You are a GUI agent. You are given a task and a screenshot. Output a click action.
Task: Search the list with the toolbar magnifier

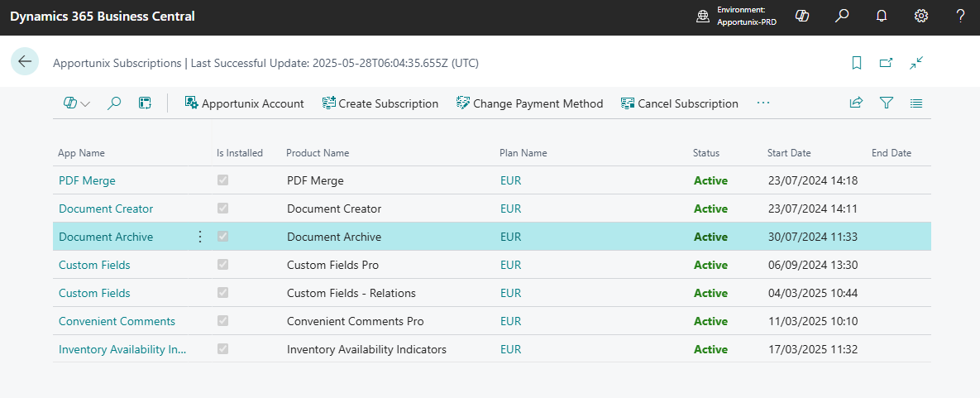pos(114,103)
